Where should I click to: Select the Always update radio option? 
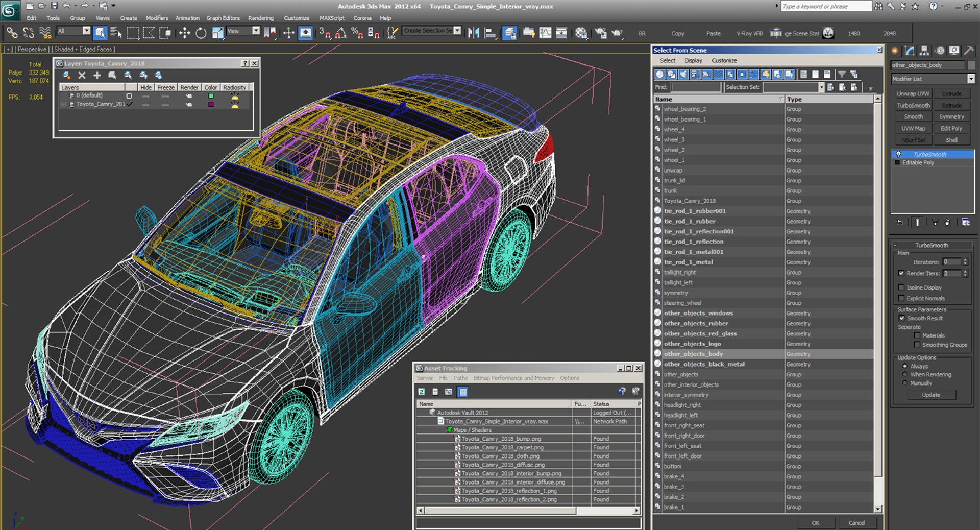(905, 366)
